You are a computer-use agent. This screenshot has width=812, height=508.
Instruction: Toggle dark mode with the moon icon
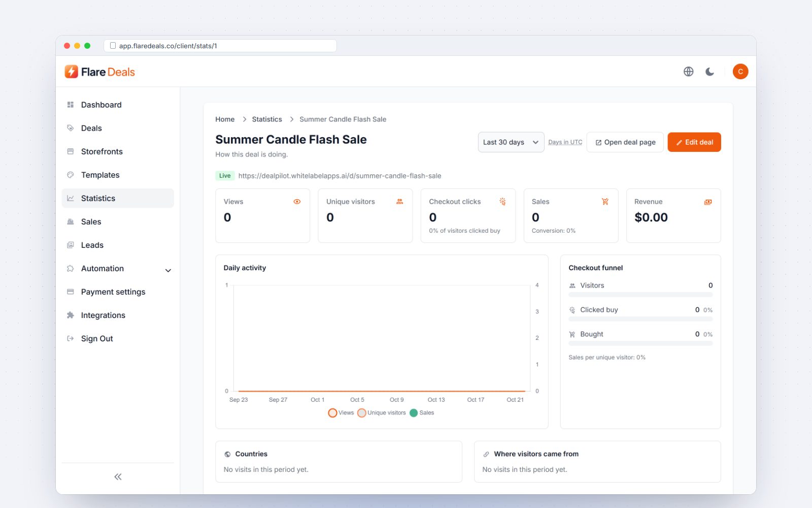click(x=709, y=72)
